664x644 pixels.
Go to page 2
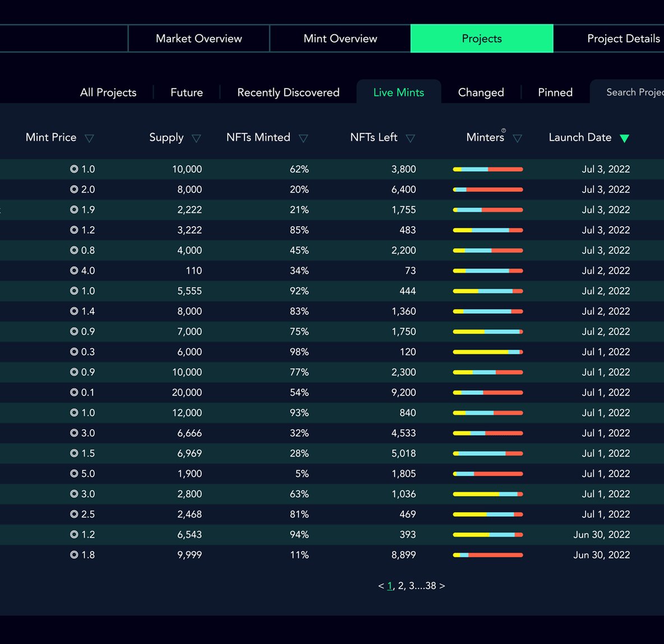pyautogui.click(x=400, y=586)
